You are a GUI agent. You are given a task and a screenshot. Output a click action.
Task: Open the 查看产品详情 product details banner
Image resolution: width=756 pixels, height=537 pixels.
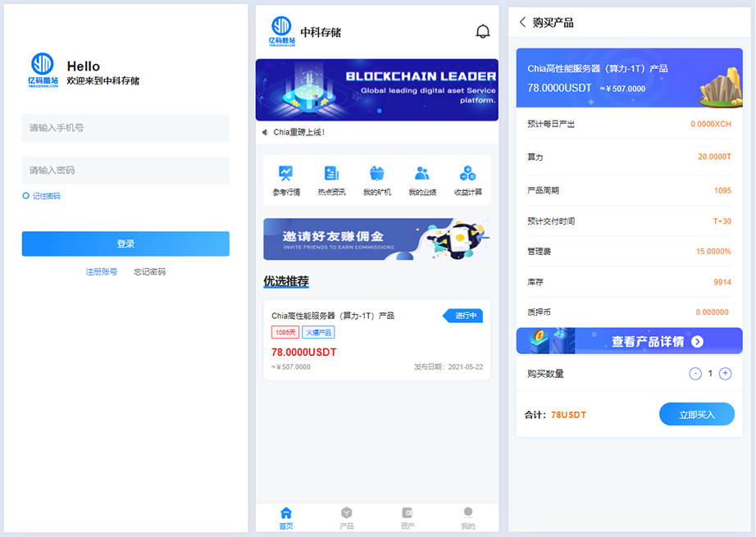629,341
